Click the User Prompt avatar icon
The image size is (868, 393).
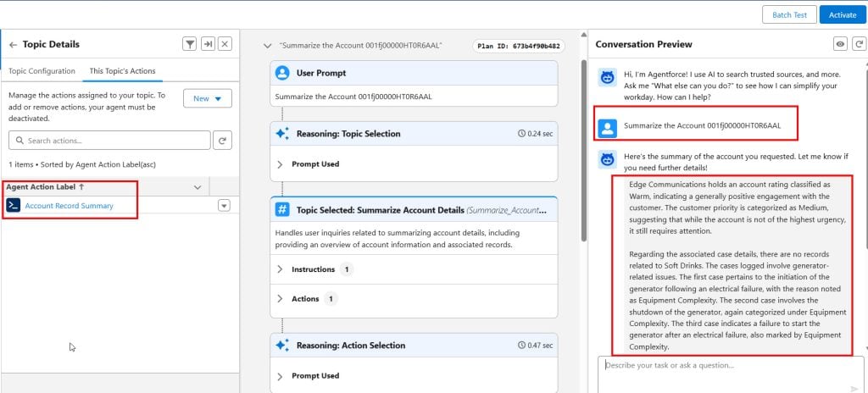[x=282, y=73]
